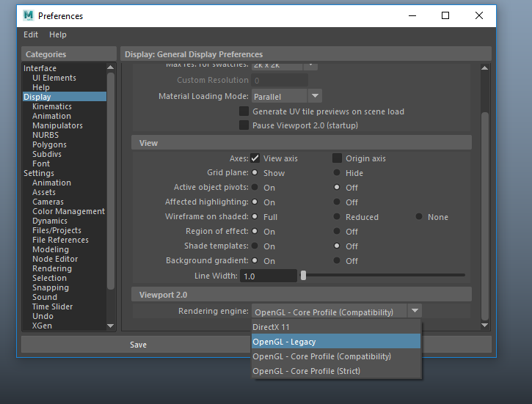532x404 pixels.
Task: Open the Help menu
Action: coord(58,34)
